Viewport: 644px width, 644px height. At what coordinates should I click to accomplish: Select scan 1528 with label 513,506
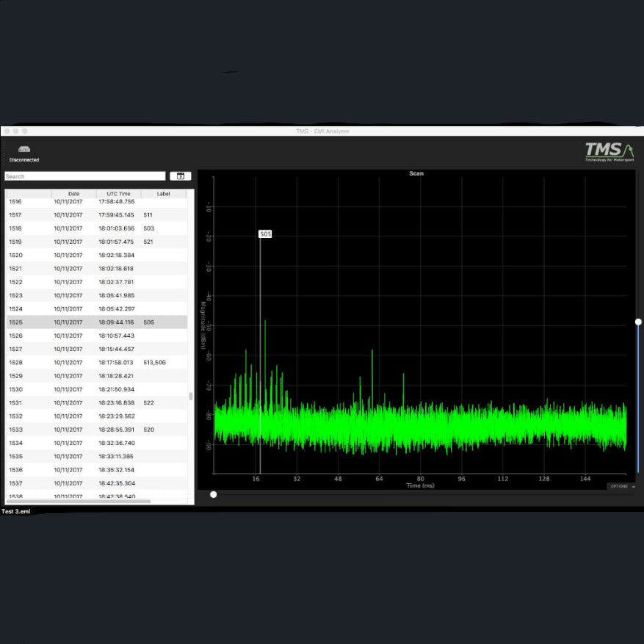click(95, 362)
